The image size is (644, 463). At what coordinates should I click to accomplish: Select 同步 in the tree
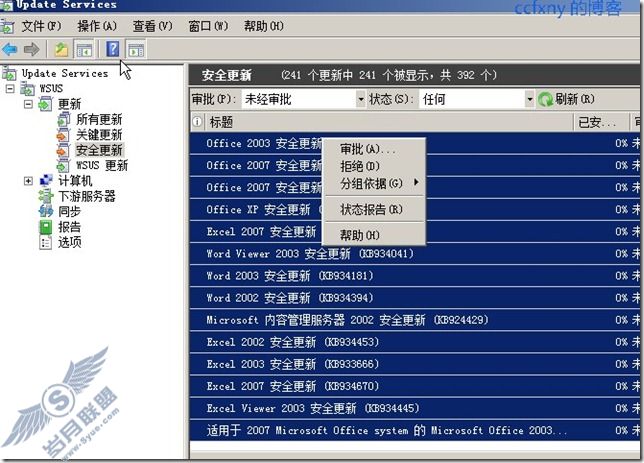69,211
